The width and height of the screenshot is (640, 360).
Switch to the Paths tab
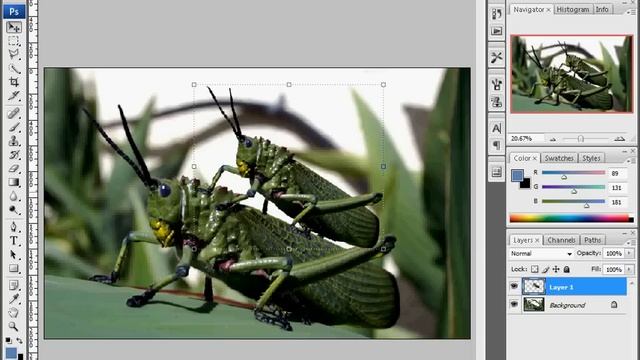click(x=593, y=240)
